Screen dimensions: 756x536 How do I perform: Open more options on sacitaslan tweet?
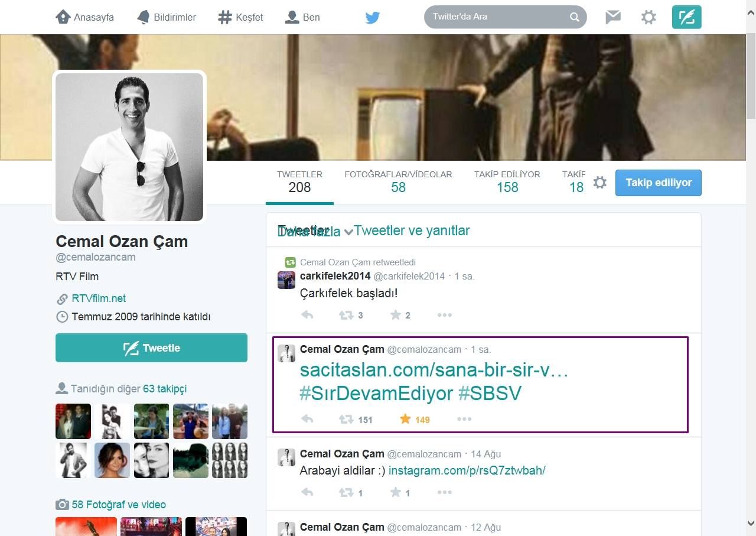coord(464,419)
